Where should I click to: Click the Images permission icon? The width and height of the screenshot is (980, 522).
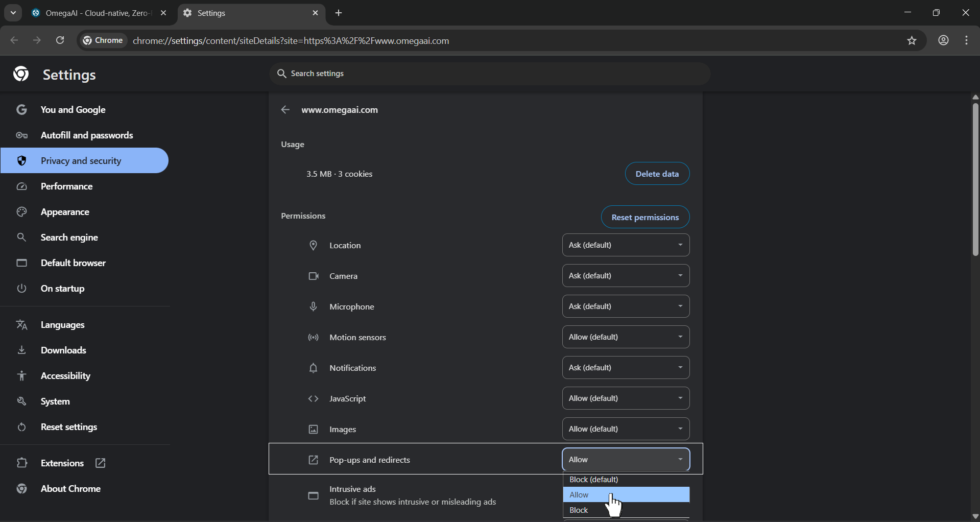pyautogui.click(x=314, y=429)
